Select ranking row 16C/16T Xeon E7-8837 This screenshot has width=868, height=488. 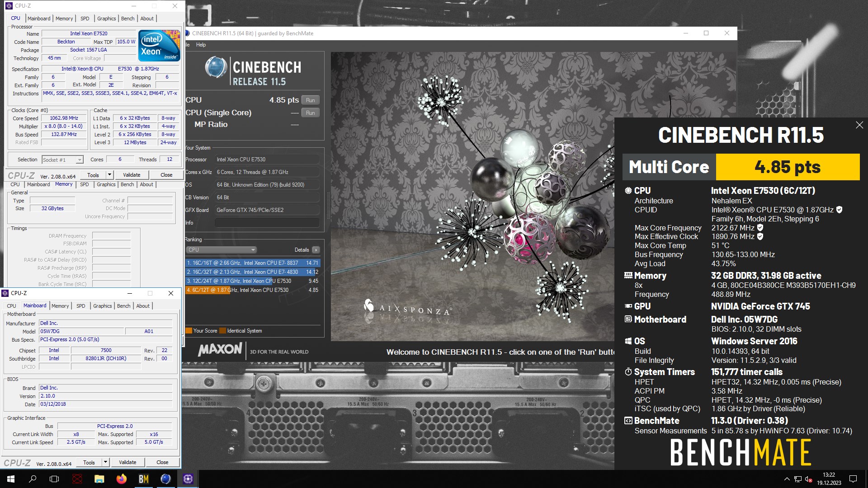click(x=253, y=263)
